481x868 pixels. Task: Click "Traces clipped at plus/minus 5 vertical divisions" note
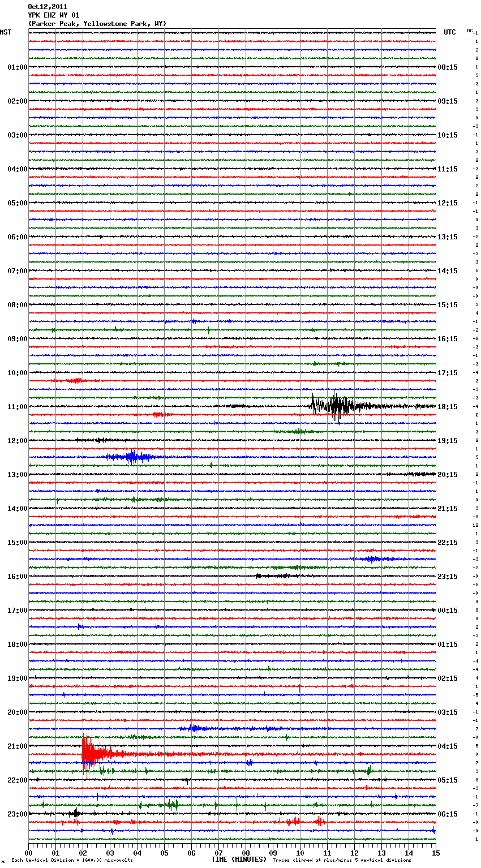tap(342, 860)
